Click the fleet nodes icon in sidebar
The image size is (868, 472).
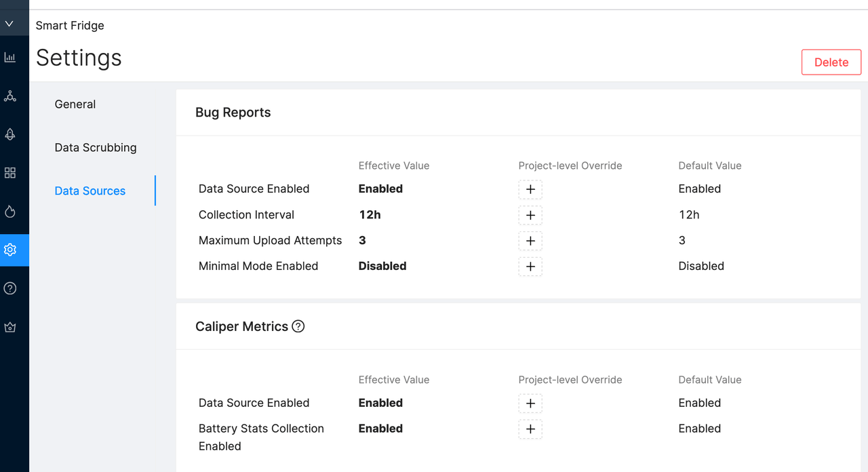click(9, 96)
